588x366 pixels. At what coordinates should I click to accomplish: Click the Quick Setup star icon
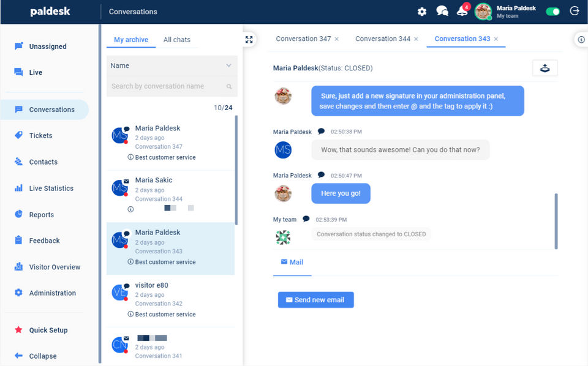pyautogui.click(x=18, y=330)
